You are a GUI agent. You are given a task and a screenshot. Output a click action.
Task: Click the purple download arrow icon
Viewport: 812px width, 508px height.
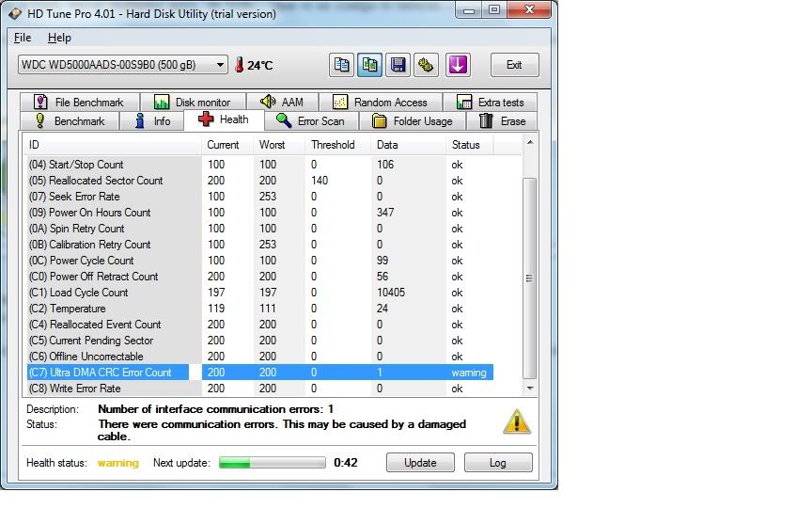458,65
